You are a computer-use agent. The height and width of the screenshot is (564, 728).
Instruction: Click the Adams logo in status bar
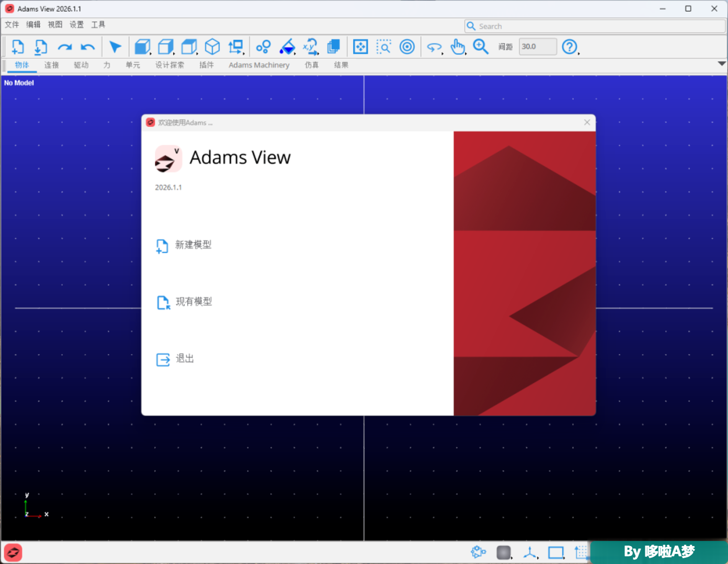[x=13, y=553]
